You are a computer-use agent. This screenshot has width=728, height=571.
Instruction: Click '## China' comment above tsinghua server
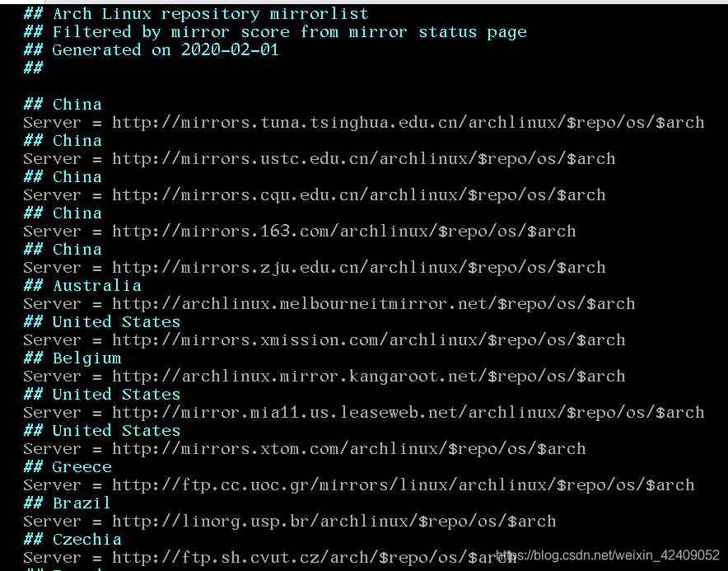tap(63, 105)
